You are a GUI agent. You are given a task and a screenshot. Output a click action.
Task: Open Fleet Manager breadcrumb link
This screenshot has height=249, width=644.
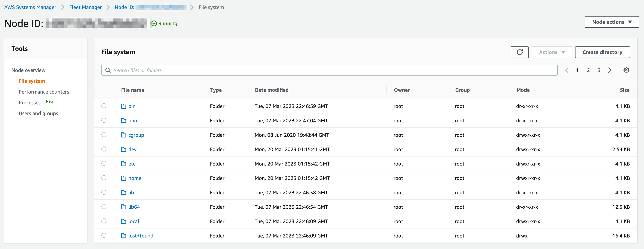click(85, 7)
